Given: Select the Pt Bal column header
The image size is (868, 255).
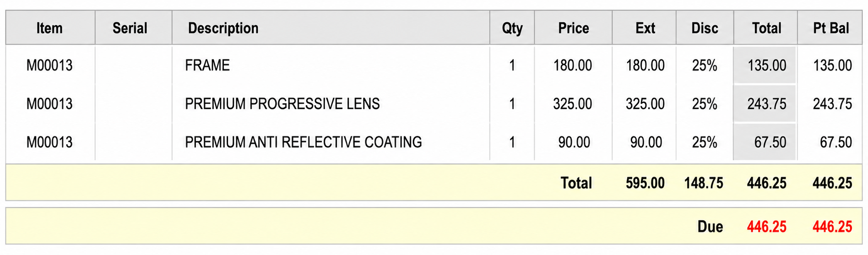Looking at the screenshot, I should (830, 28).
